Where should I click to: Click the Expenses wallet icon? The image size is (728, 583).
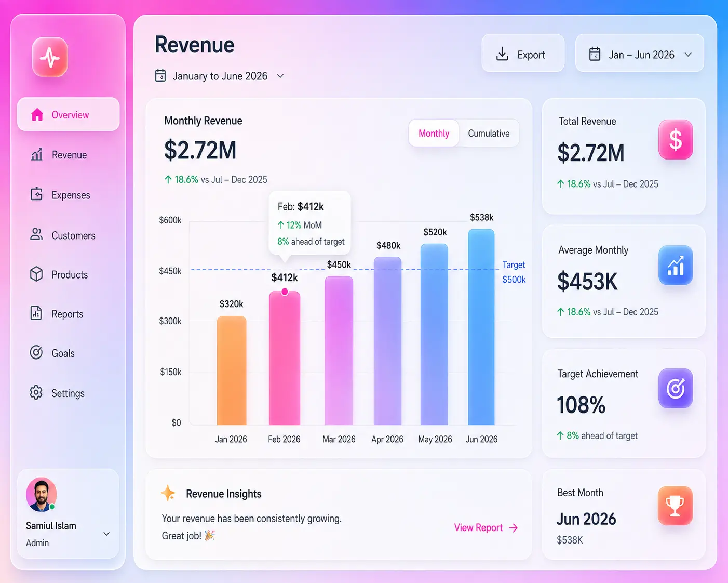coord(36,194)
